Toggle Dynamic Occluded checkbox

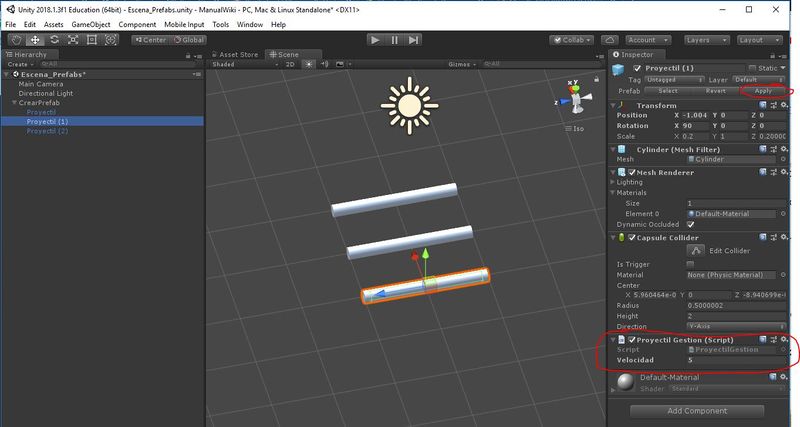pos(691,224)
